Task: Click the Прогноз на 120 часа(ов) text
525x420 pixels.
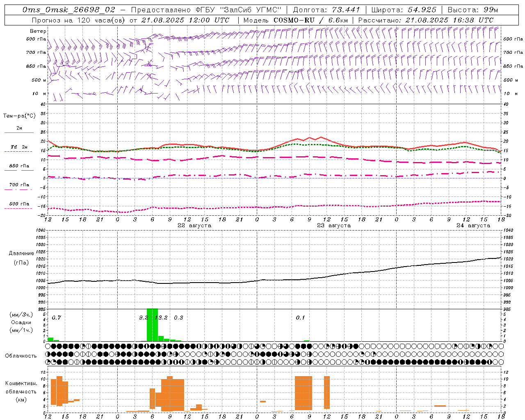Action: (x=79, y=20)
